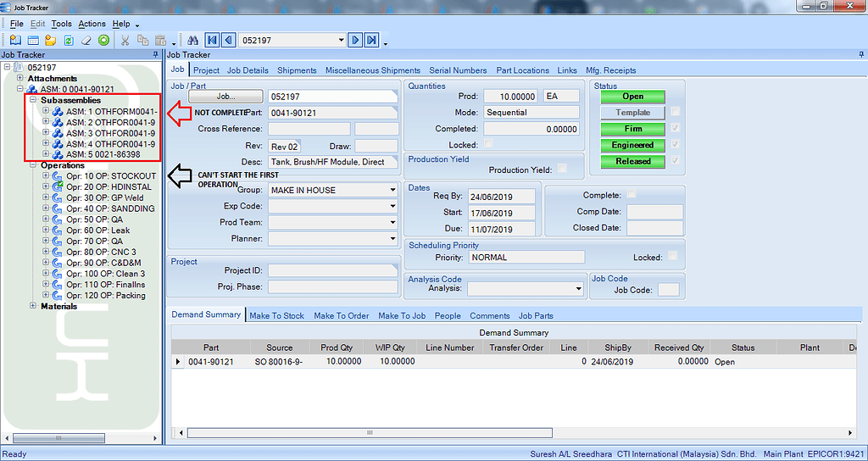Open toolbar overflow arrow after Paste icon
The width and height of the screenshot is (868, 461).
174,43
